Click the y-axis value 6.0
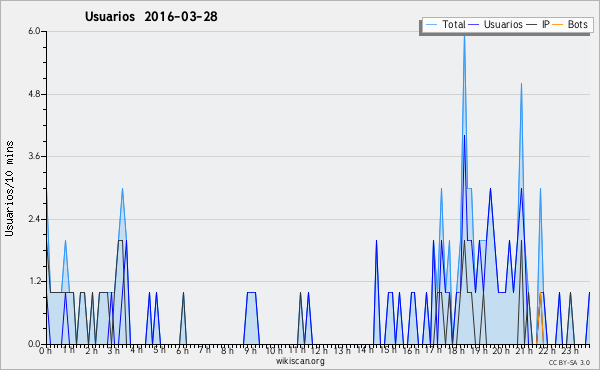600x370 pixels. click(x=34, y=31)
